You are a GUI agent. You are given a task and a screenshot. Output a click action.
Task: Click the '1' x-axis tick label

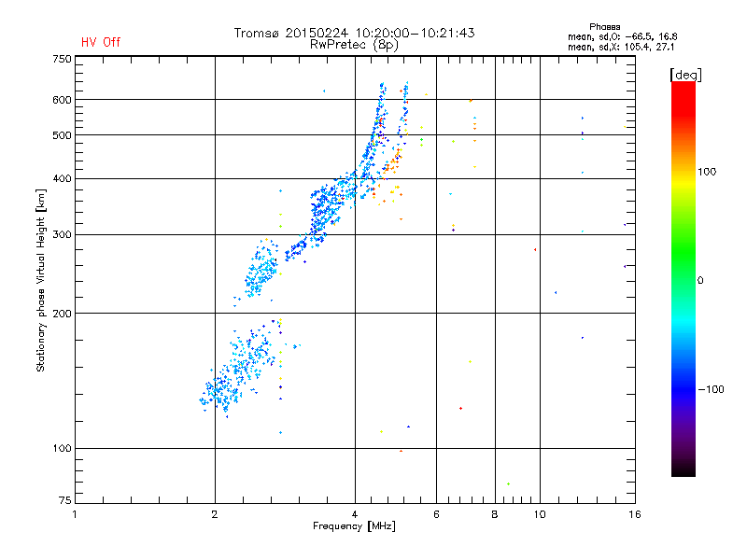[75, 514]
